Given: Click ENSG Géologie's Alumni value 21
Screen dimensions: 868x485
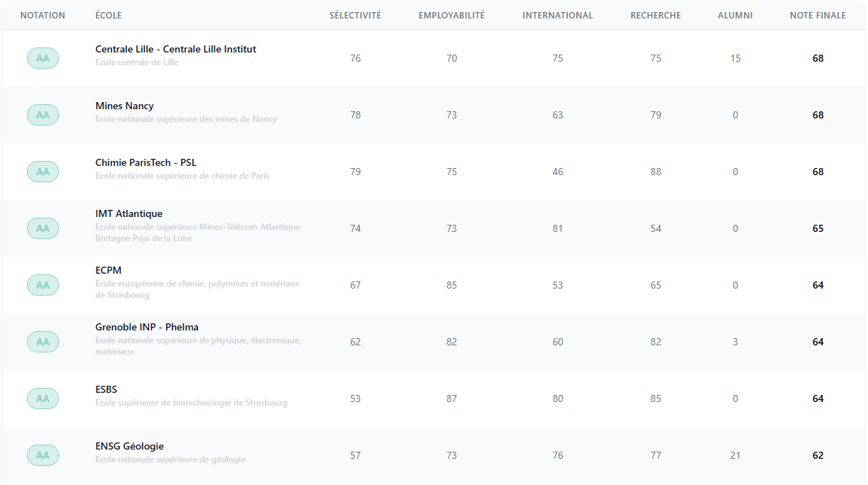Looking at the screenshot, I should pyautogui.click(x=735, y=455).
